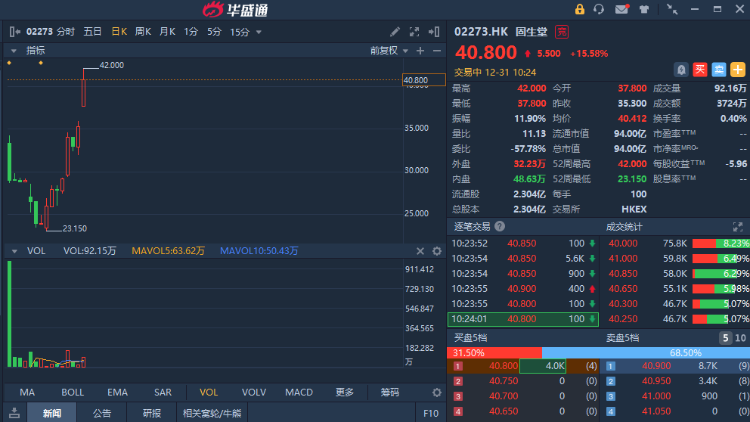Switch to 月K monthly chart
This screenshot has width=750, height=422.
coord(167,32)
